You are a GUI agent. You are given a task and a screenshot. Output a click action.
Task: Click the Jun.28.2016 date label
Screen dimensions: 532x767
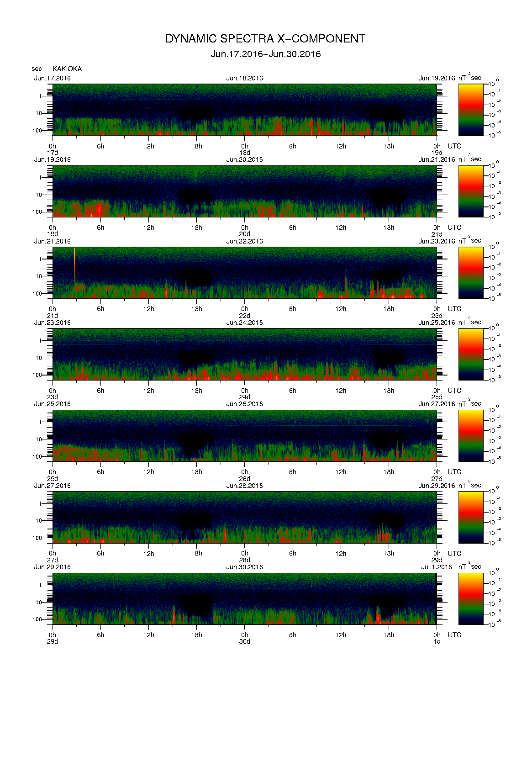click(x=245, y=486)
